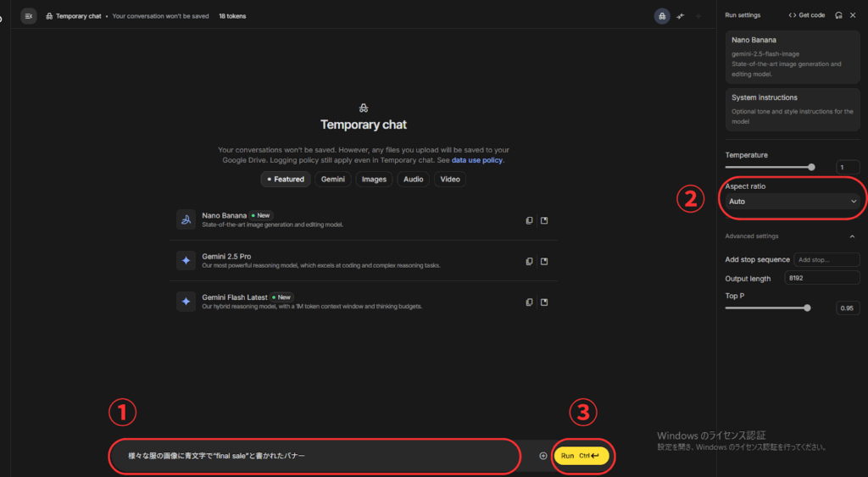This screenshot has height=477, width=868.
Task: Switch to the Video category tab
Action: pos(450,180)
